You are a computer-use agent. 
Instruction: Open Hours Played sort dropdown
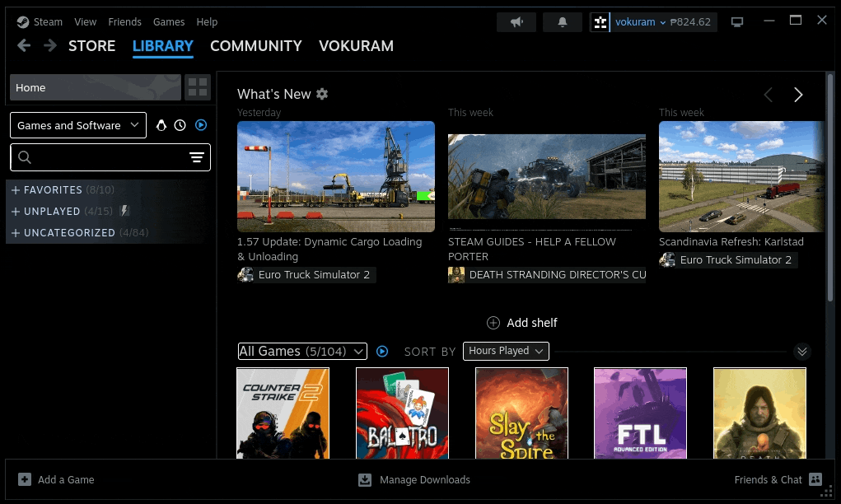click(x=506, y=351)
